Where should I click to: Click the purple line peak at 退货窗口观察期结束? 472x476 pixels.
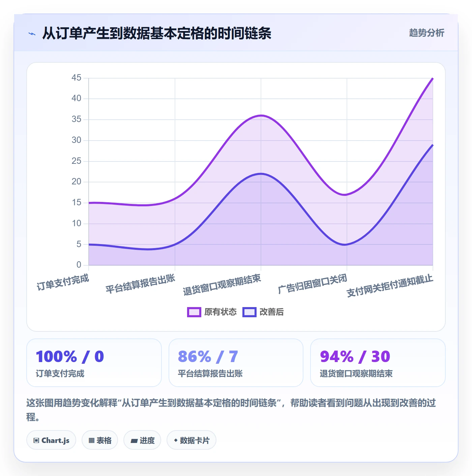(x=261, y=115)
